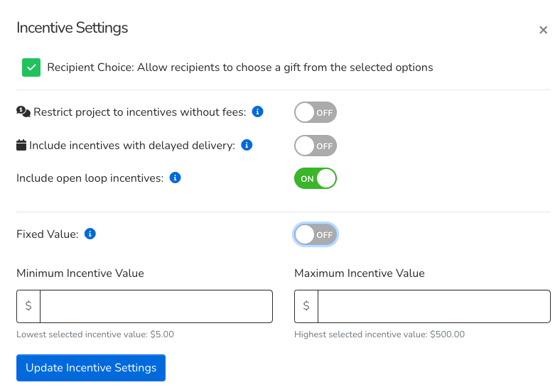Uncheck the Recipient Choice checkbox
560x392 pixels.
tap(31, 67)
